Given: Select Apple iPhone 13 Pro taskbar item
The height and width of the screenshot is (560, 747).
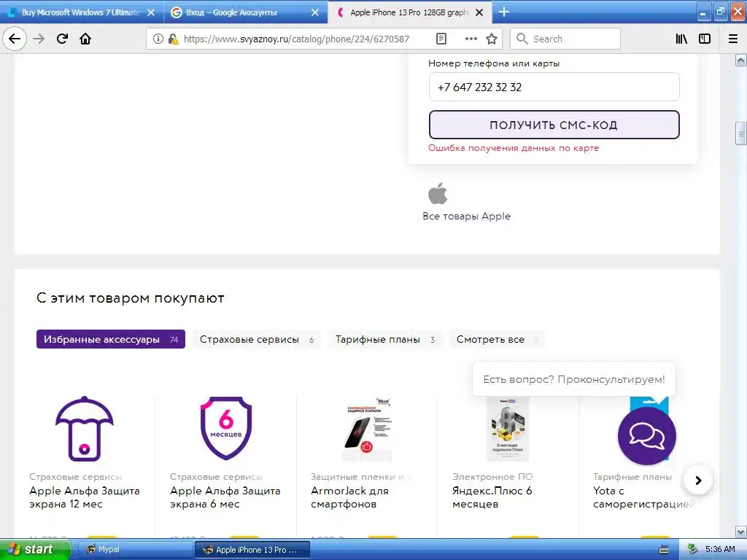Looking at the screenshot, I should click(252, 550).
